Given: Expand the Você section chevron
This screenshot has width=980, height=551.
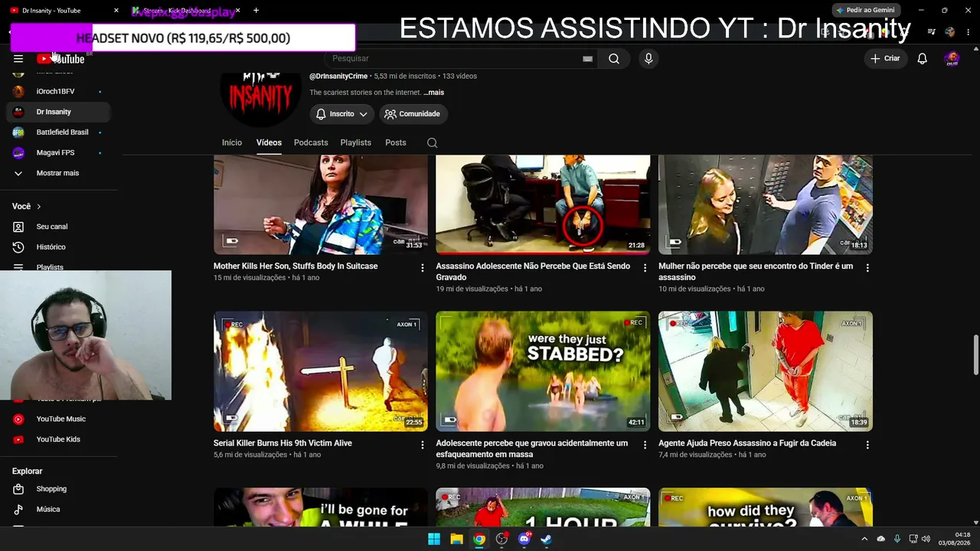Looking at the screenshot, I should point(39,207).
